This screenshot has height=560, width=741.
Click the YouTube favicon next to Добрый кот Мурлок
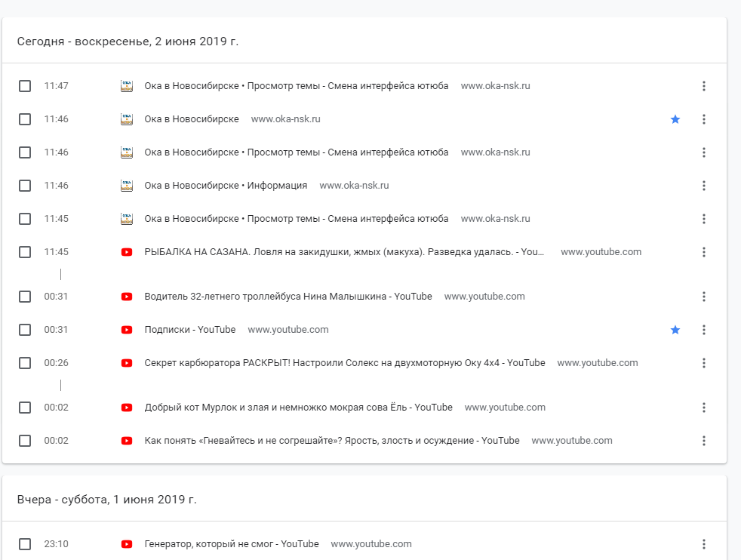(127, 408)
